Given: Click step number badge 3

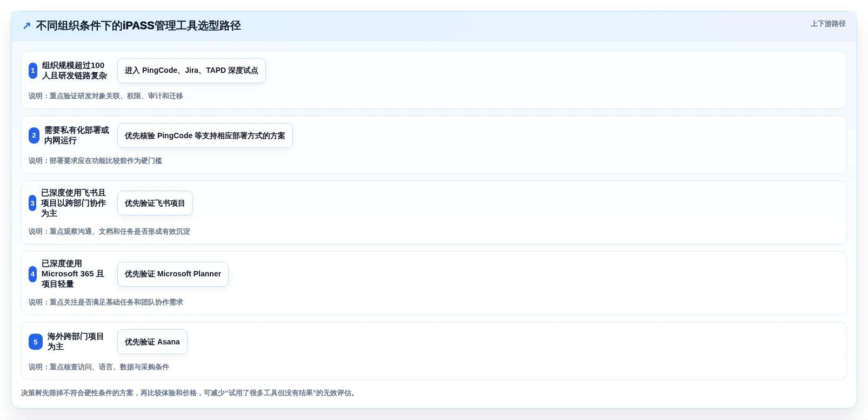Looking at the screenshot, I should (32, 203).
